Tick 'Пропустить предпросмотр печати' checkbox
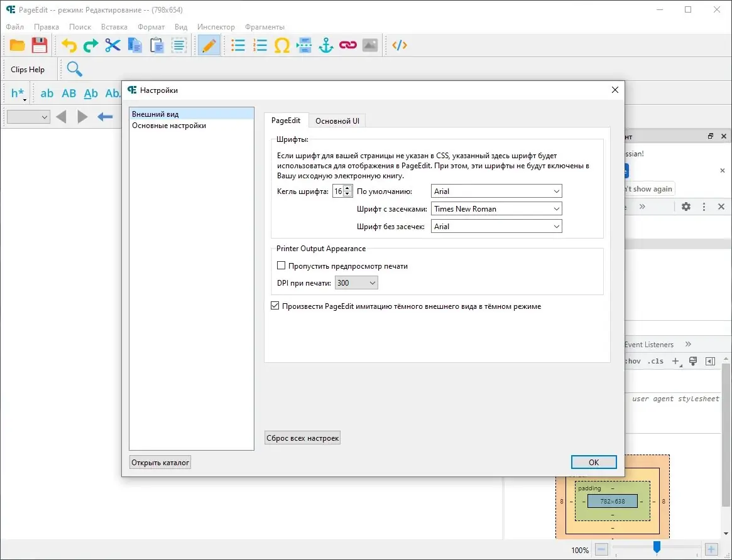This screenshot has width=732, height=560. coord(281,266)
